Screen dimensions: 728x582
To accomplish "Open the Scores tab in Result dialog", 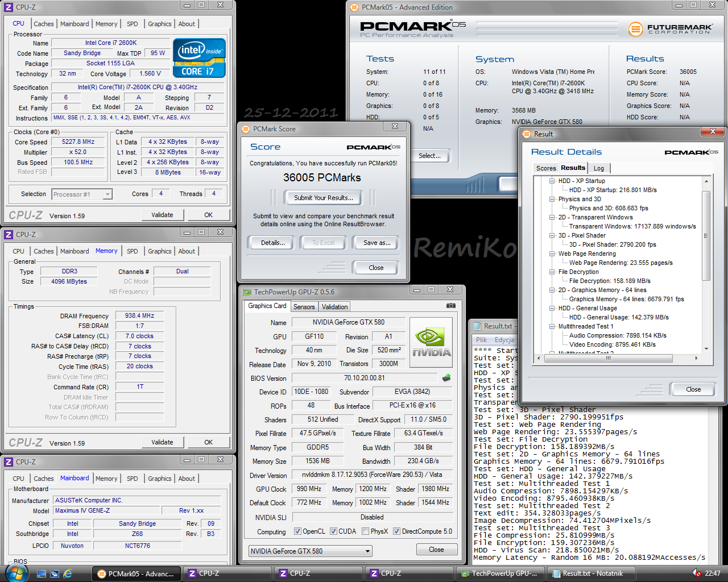I will tap(546, 168).
